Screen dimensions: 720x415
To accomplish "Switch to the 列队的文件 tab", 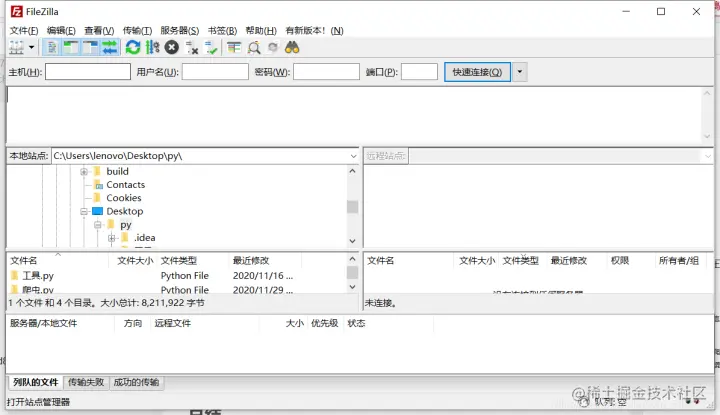I will click(x=35, y=382).
